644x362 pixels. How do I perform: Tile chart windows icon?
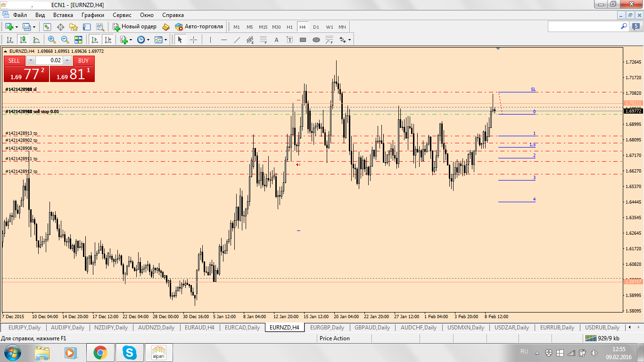coord(78,40)
